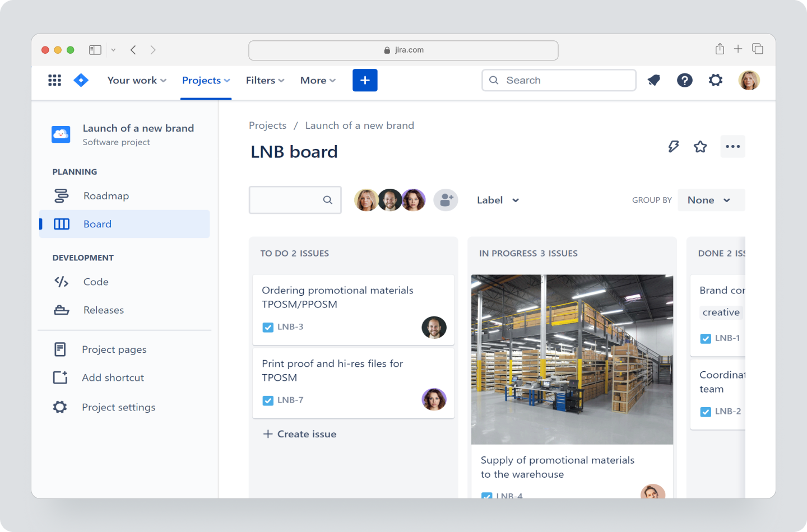
Task: Open the app switcher grid icon
Action: (x=54, y=80)
